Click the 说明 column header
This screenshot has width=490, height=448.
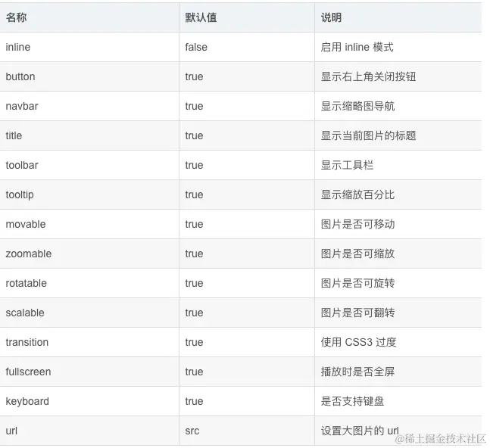(331, 17)
